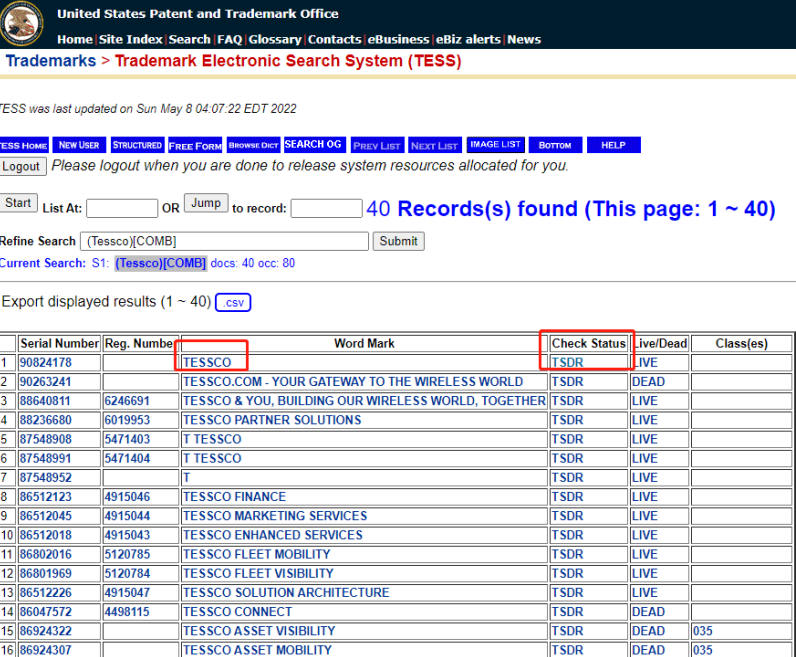Go to the Trademarks breadcrumb link
The image size is (796, 657).
point(51,61)
